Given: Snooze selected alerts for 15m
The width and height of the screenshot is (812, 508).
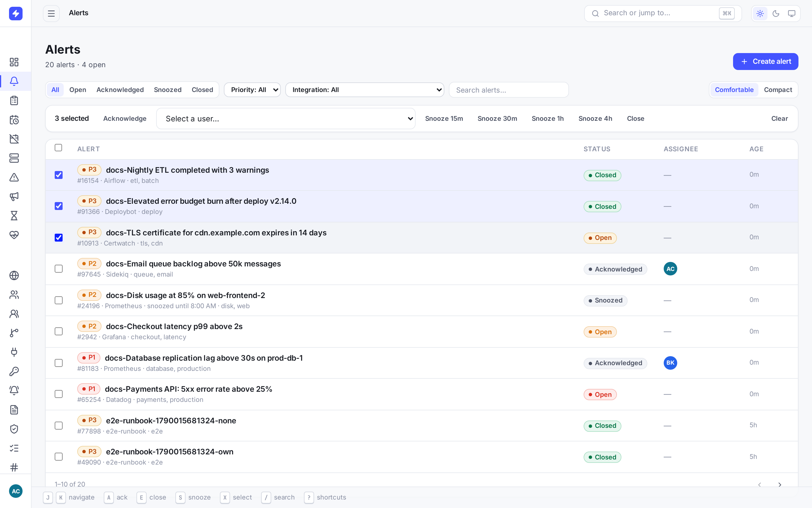Looking at the screenshot, I should click(x=444, y=119).
